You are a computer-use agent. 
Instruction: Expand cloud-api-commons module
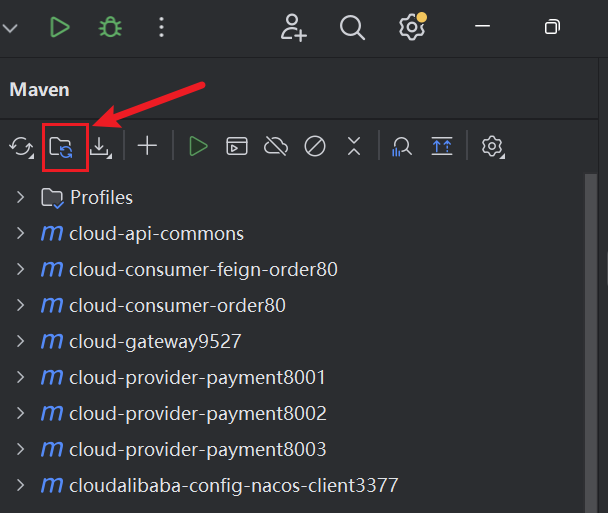click(x=21, y=233)
